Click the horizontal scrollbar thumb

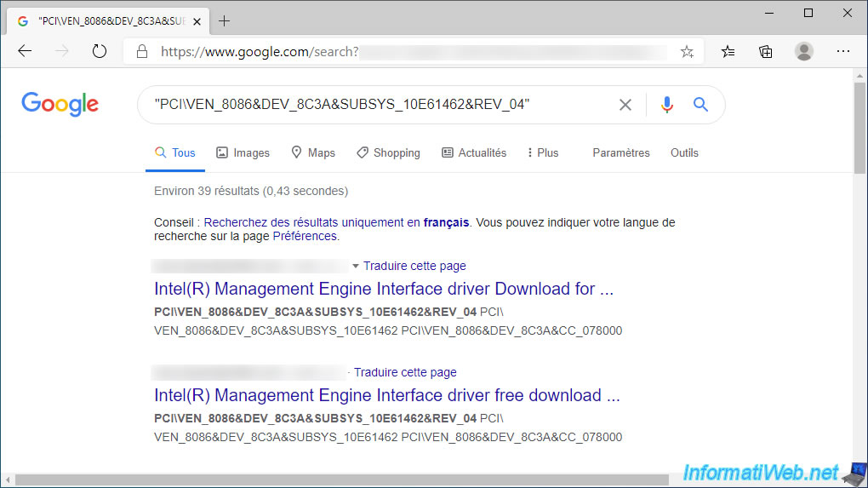(341, 479)
